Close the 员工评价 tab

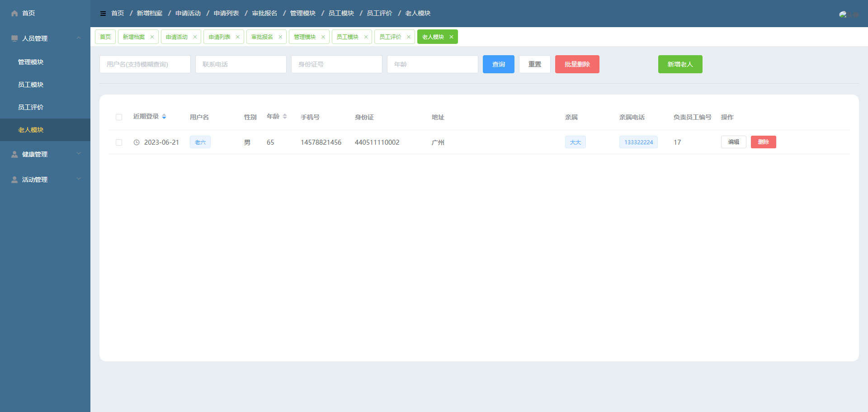point(409,37)
